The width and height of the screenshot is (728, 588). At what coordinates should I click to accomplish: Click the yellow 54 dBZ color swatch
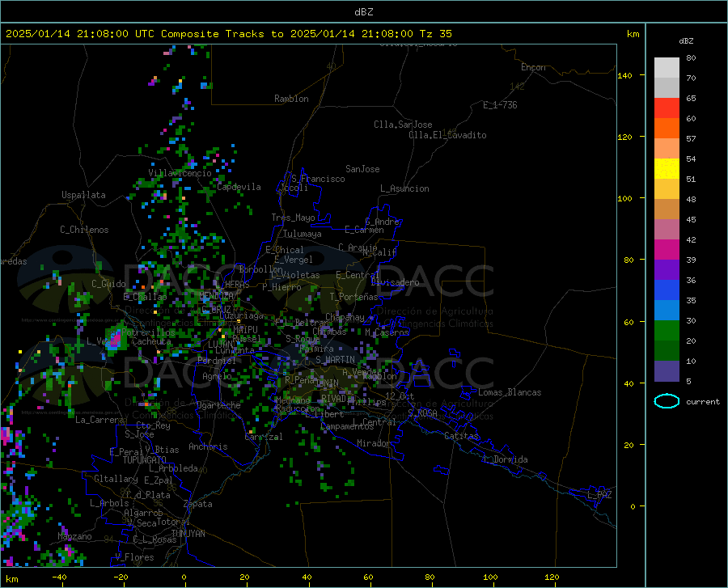click(x=667, y=168)
